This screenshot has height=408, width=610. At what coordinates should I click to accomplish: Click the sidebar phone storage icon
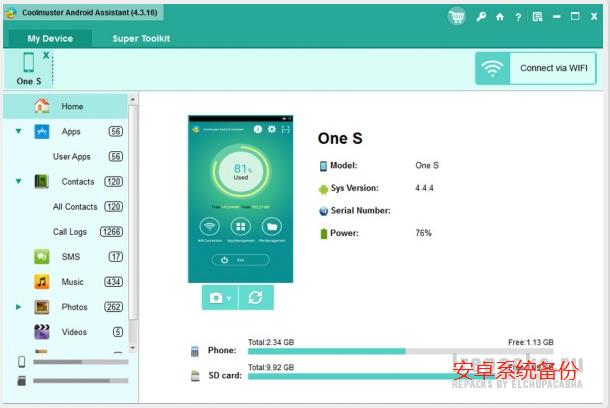tap(22, 362)
